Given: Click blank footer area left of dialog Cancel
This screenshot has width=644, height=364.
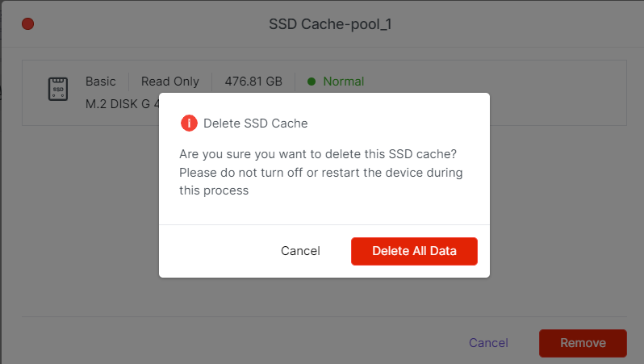Looking at the screenshot, I should click(218, 251).
